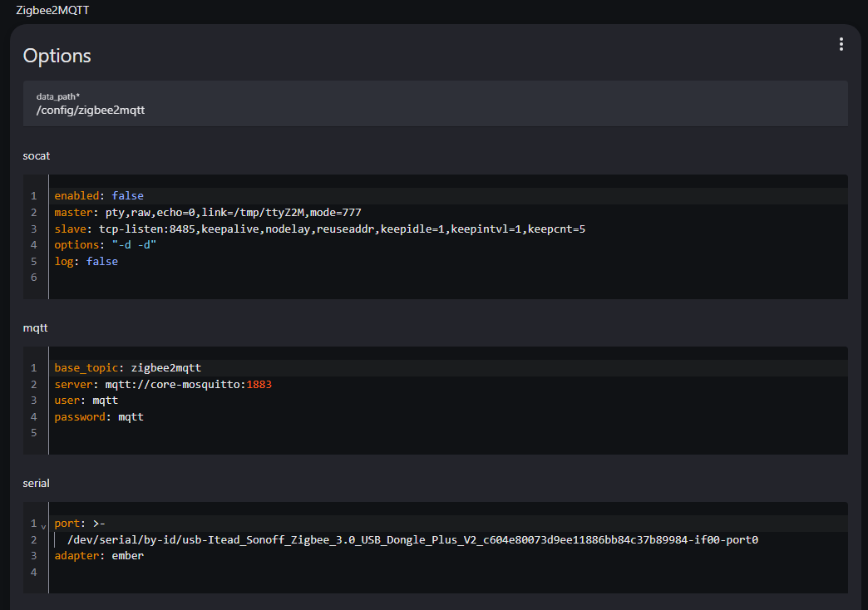Click the Options heading
This screenshot has height=610, width=868.
[x=57, y=56]
